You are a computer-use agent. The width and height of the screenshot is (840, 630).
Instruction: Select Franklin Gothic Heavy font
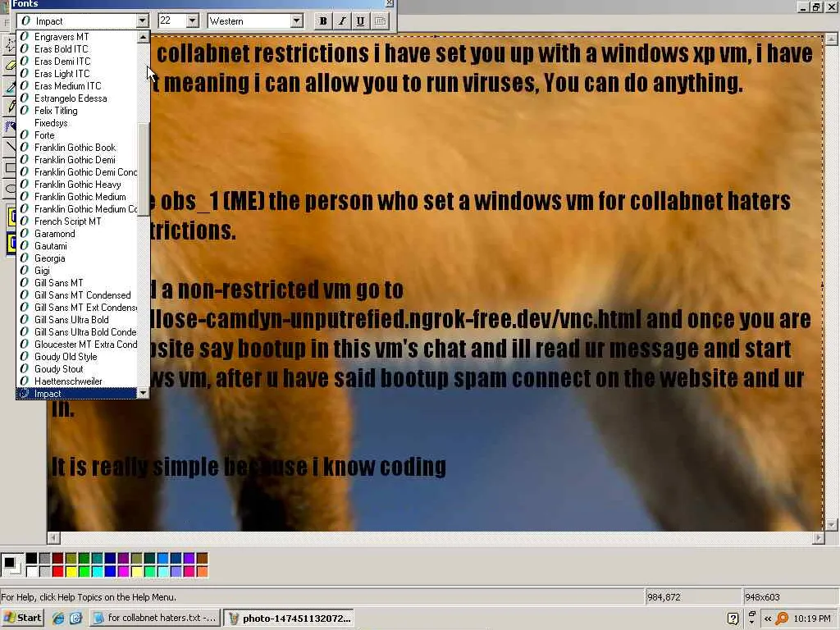76,185
